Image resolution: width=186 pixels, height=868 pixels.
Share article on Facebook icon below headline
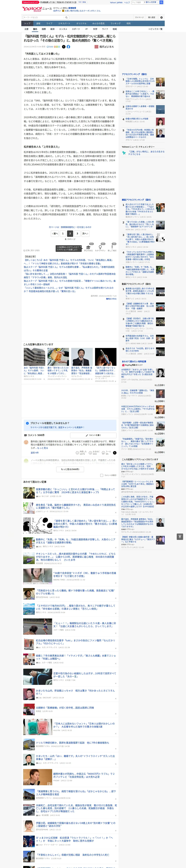[68, 47]
